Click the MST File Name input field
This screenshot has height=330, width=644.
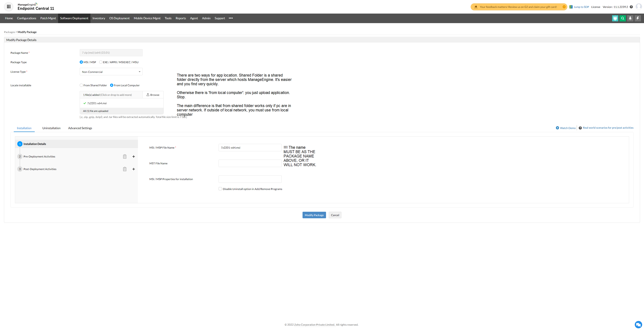click(250, 163)
